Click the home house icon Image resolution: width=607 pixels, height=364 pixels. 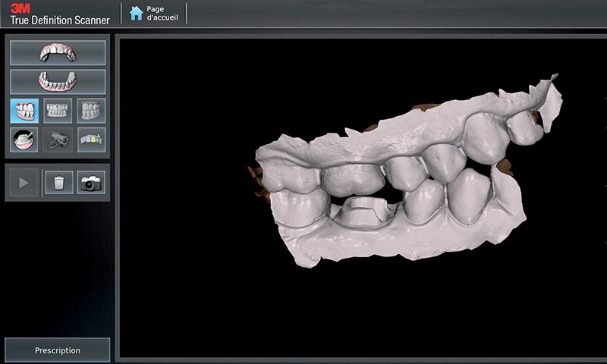click(x=137, y=13)
